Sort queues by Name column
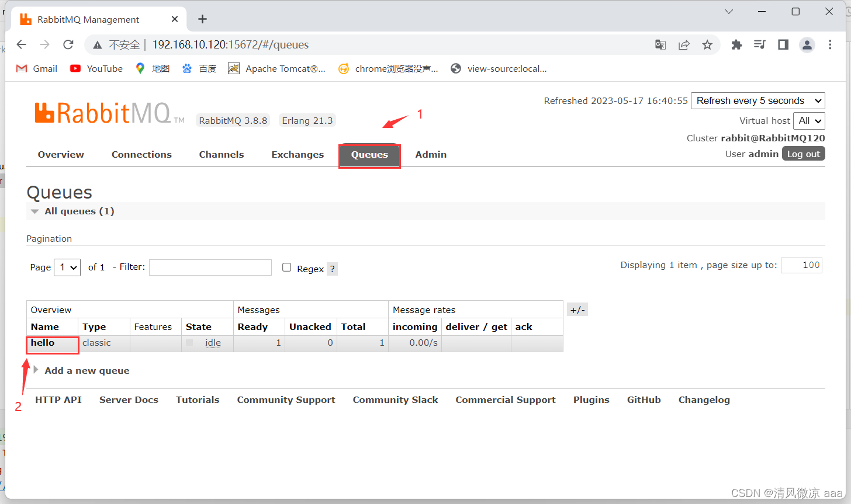The image size is (851, 504). click(x=45, y=327)
